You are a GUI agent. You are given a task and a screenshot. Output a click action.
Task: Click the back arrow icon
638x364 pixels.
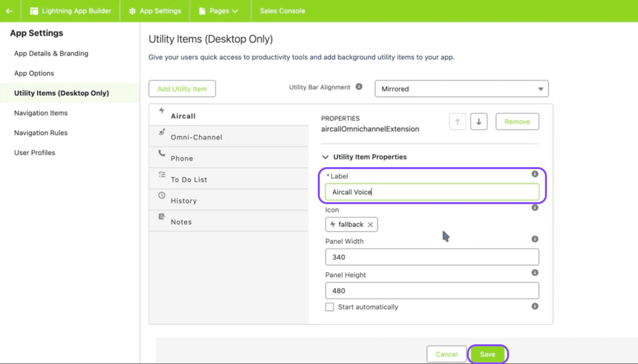tap(9, 11)
